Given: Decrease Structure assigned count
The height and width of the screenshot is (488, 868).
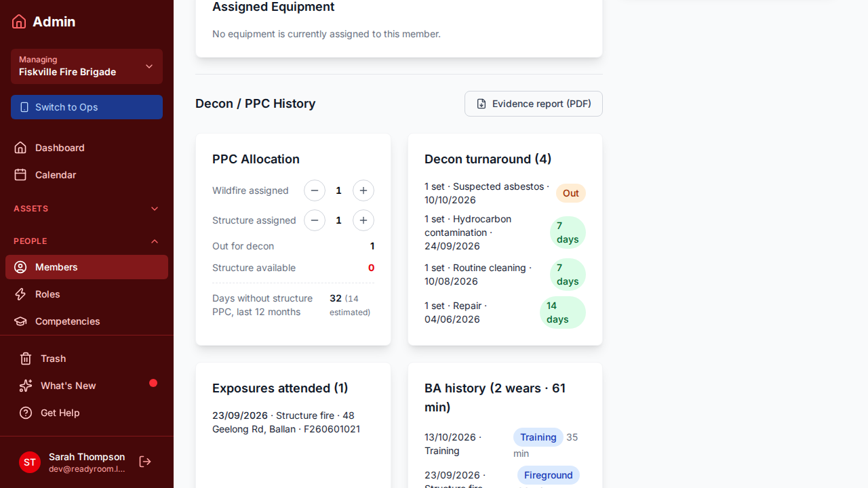Looking at the screenshot, I should point(315,220).
